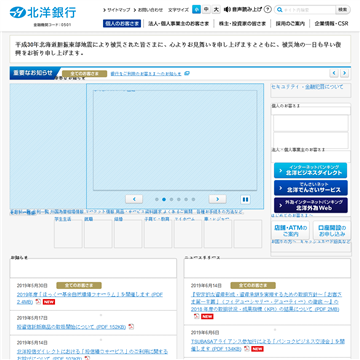
Task: Open 店舗・ATMのご案内 button
Action: click(290, 231)
